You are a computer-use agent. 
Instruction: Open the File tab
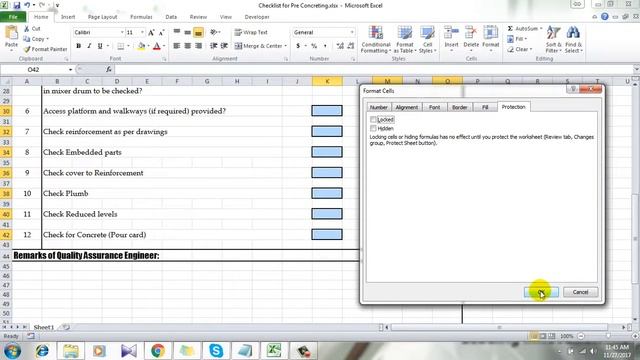click(13, 17)
